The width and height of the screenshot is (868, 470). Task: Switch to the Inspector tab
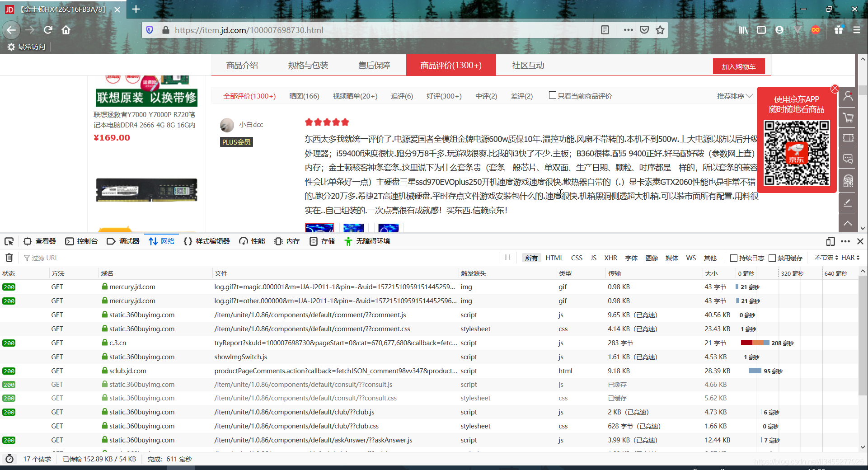(x=40, y=241)
